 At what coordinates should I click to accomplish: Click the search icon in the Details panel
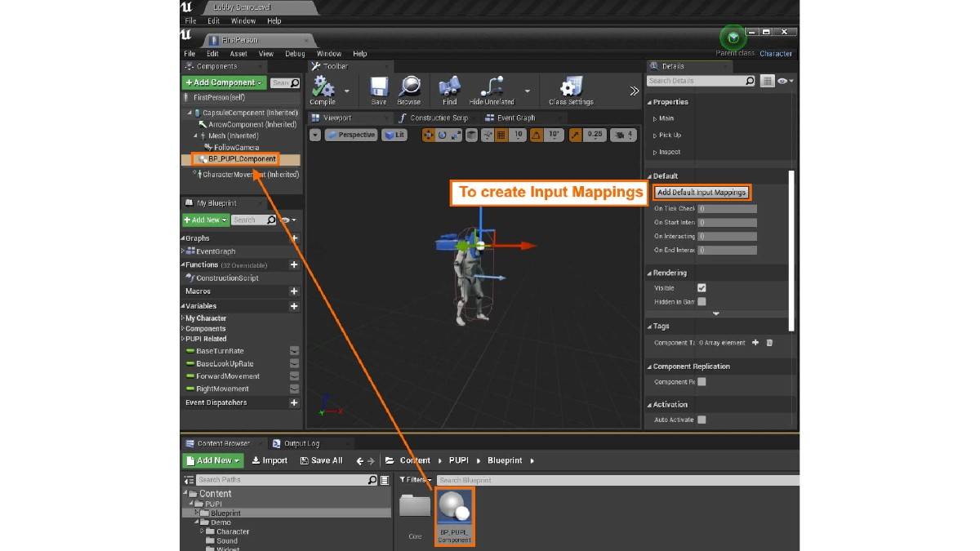pos(751,81)
